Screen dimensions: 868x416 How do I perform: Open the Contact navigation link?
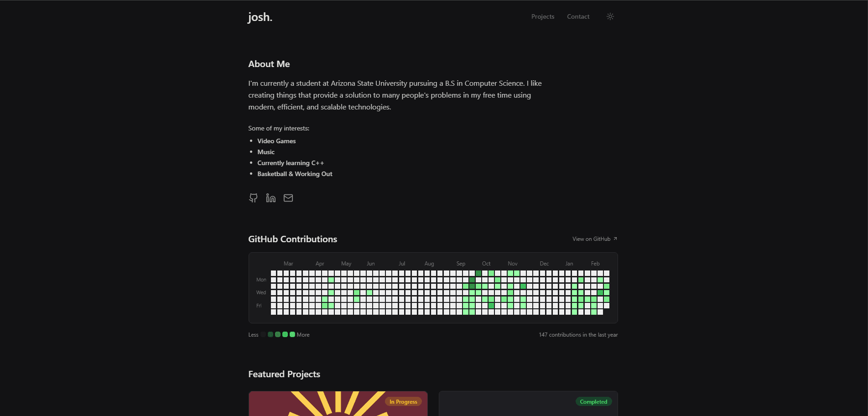[577, 16]
